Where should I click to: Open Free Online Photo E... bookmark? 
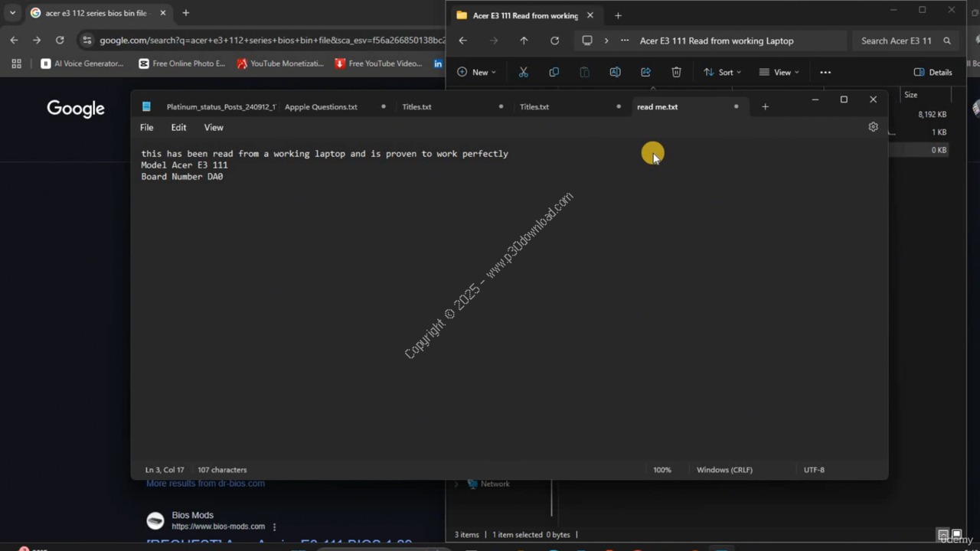[x=182, y=64]
